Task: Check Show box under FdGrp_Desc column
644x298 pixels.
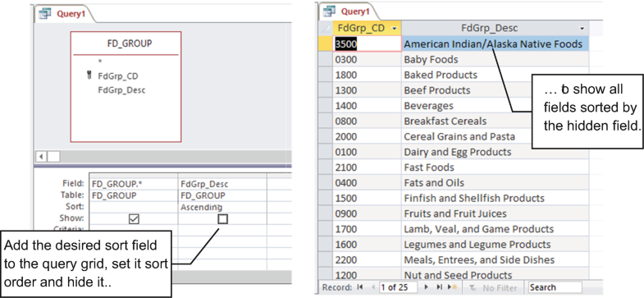Action: 222,219
